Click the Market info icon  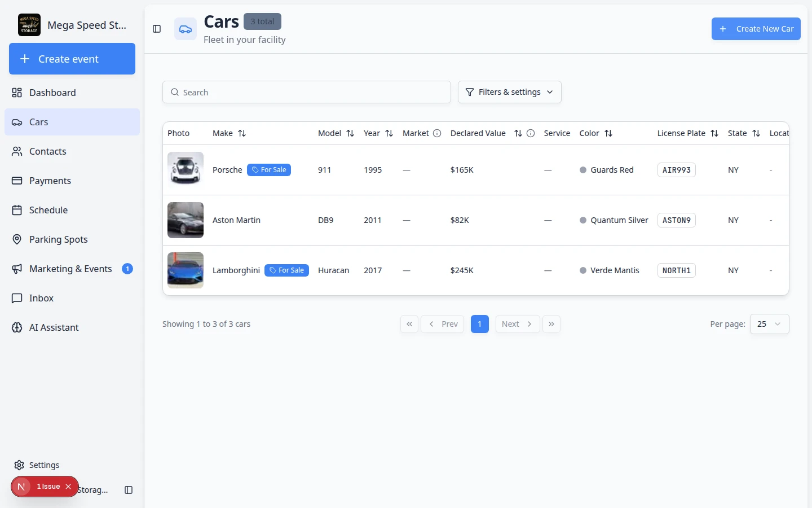437,133
